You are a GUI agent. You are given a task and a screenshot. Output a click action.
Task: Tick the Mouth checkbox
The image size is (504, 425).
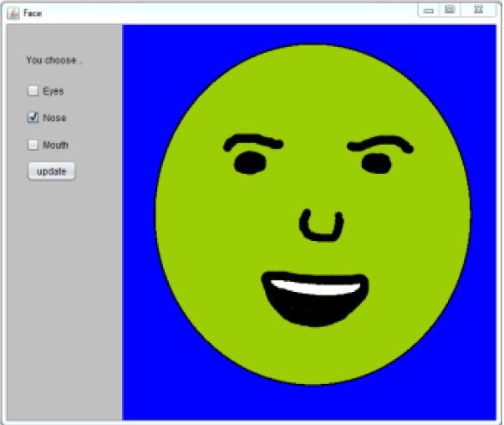coord(33,145)
